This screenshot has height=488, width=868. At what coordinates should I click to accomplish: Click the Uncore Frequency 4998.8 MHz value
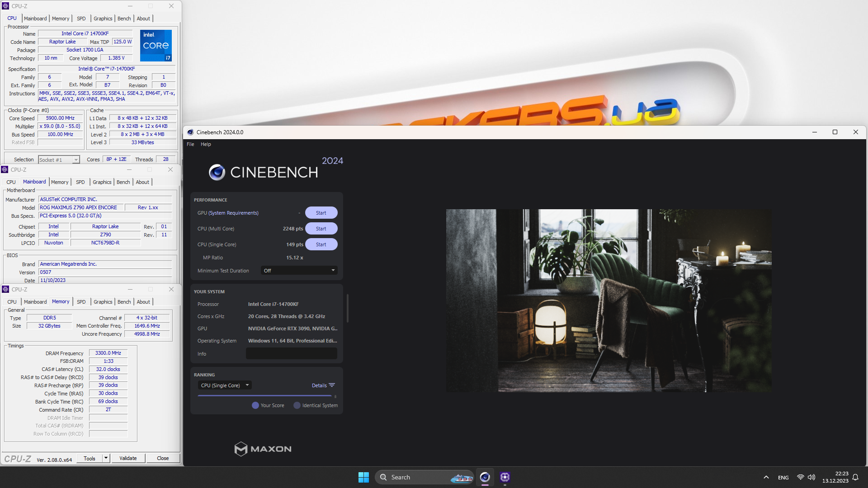(x=147, y=334)
